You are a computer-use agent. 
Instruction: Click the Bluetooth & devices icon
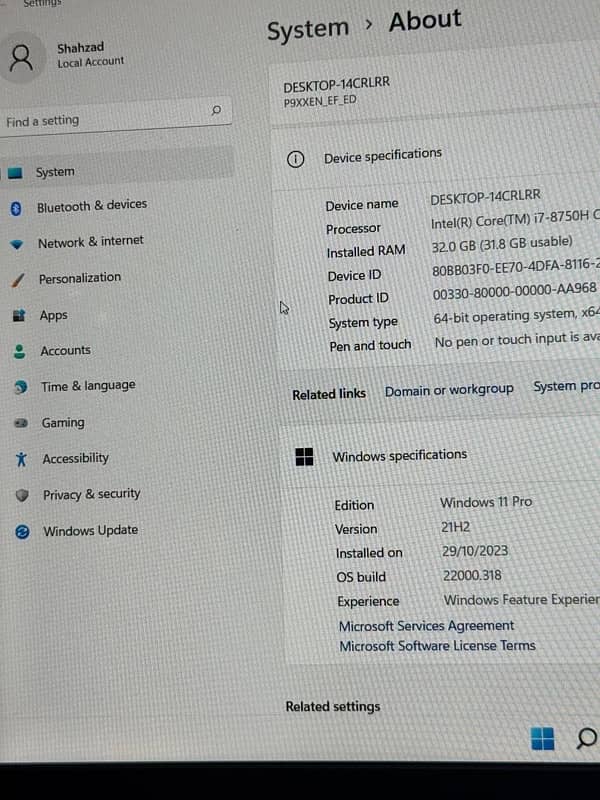(16, 209)
